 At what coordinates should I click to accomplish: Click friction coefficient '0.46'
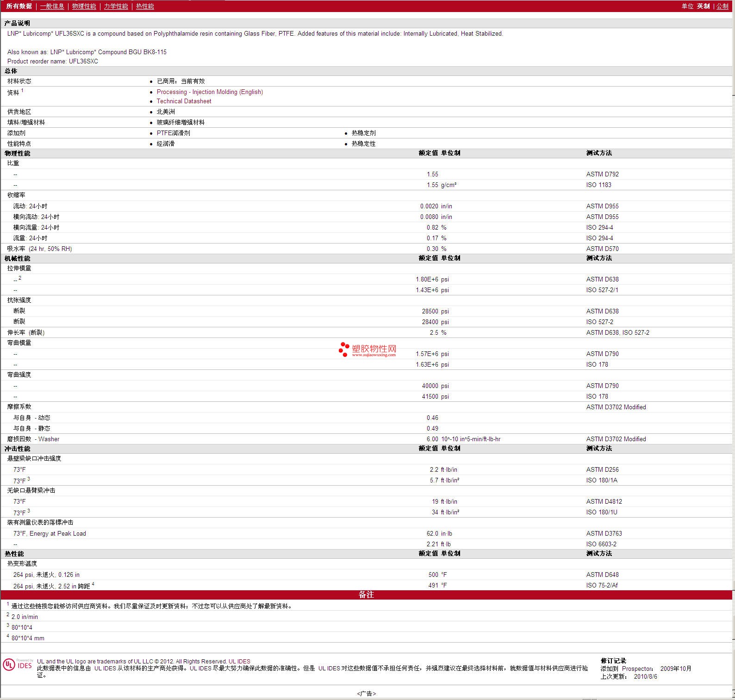click(432, 418)
